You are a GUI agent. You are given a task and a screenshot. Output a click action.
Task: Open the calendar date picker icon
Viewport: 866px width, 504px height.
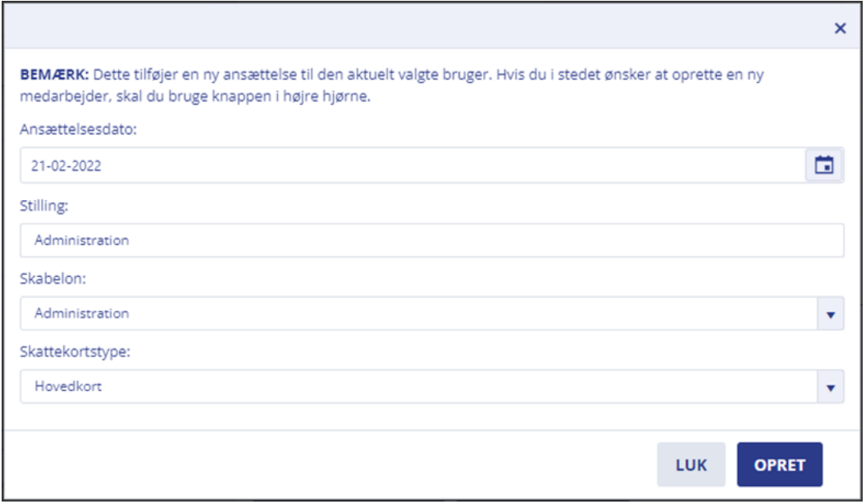coord(823,165)
